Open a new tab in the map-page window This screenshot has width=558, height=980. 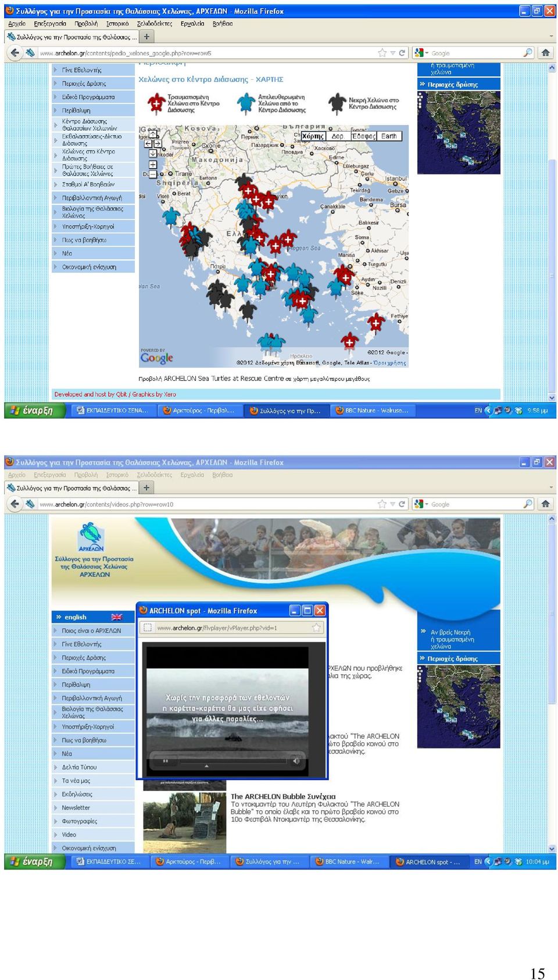click(x=146, y=37)
